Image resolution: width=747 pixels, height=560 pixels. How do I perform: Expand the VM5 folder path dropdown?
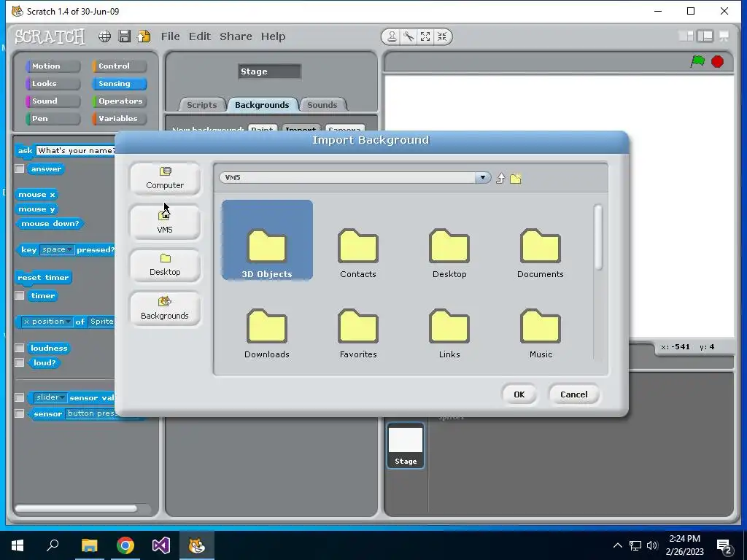(x=483, y=178)
